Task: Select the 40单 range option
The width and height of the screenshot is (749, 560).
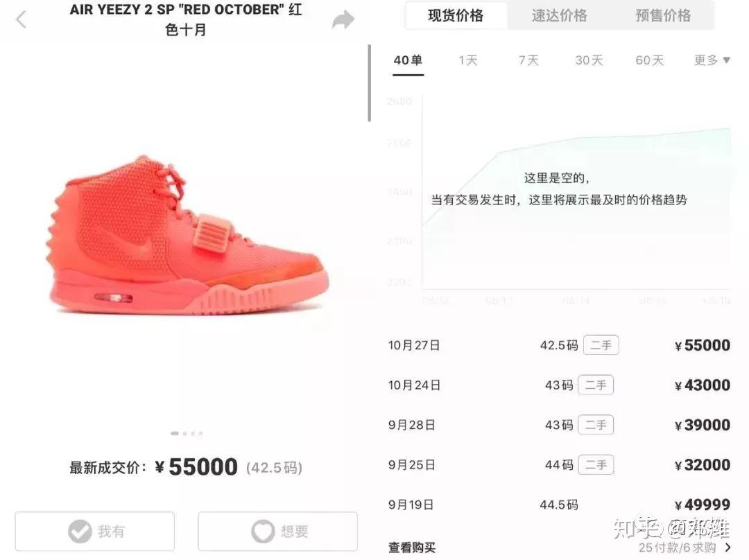Action: click(x=408, y=60)
